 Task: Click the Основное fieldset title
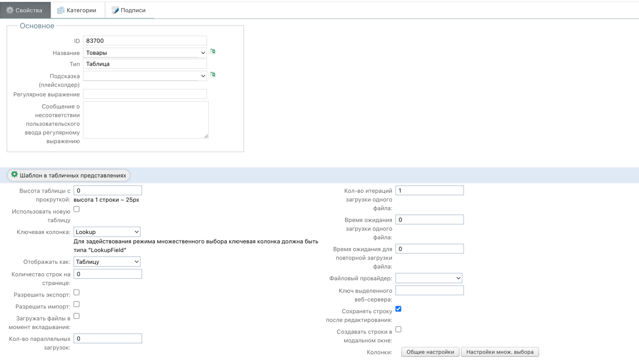click(37, 26)
